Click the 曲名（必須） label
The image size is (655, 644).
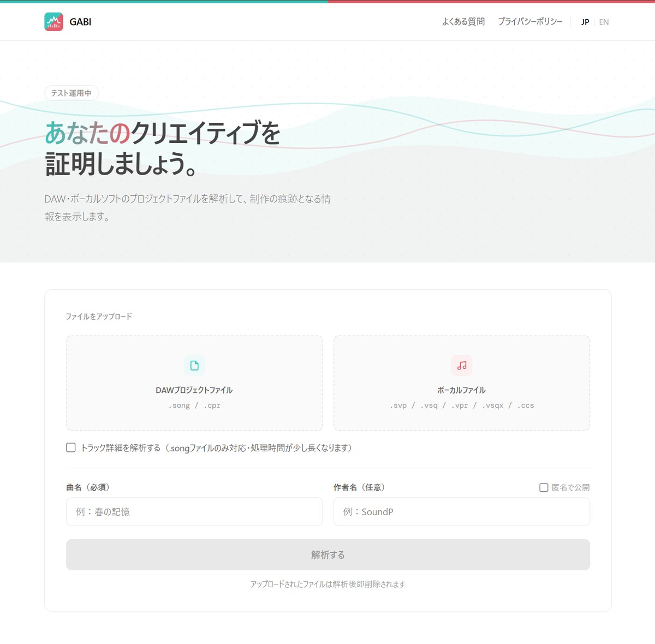coord(88,487)
